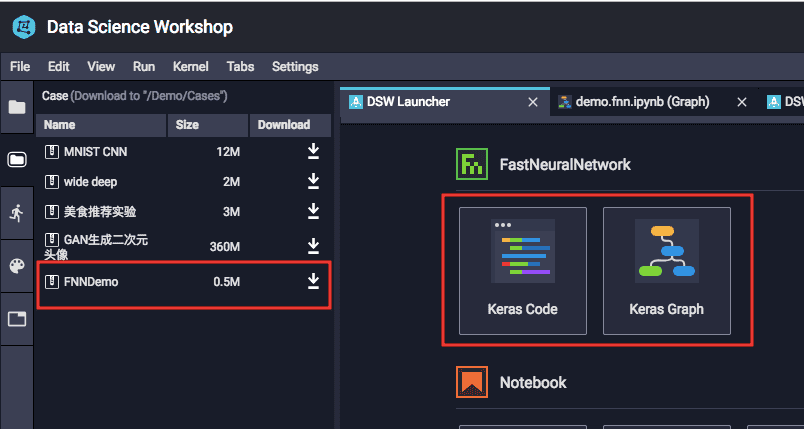Select the GAN生成二次元头像 row name

96,247
